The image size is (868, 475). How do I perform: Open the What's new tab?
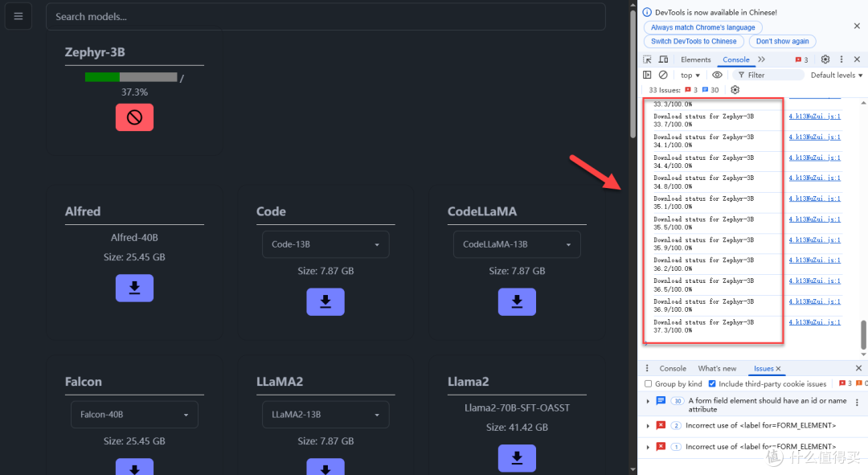click(717, 368)
